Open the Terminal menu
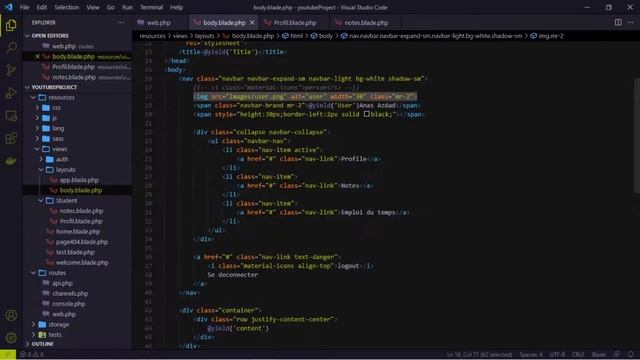The width and height of the screenshot is (640, 360). point(151,7)
